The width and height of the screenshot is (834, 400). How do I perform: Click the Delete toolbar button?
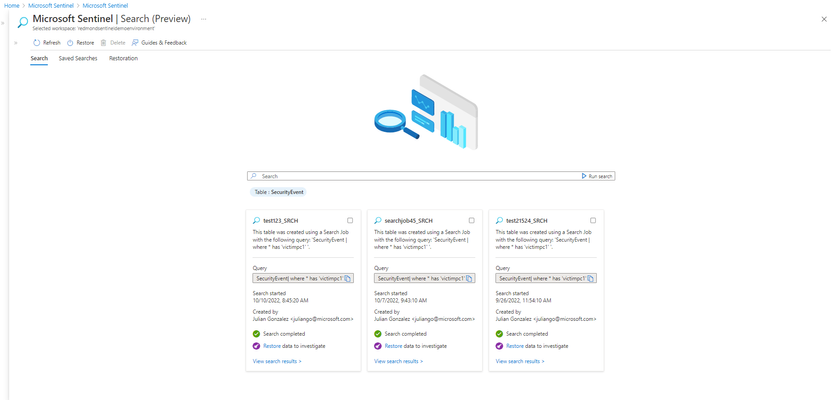113,43
